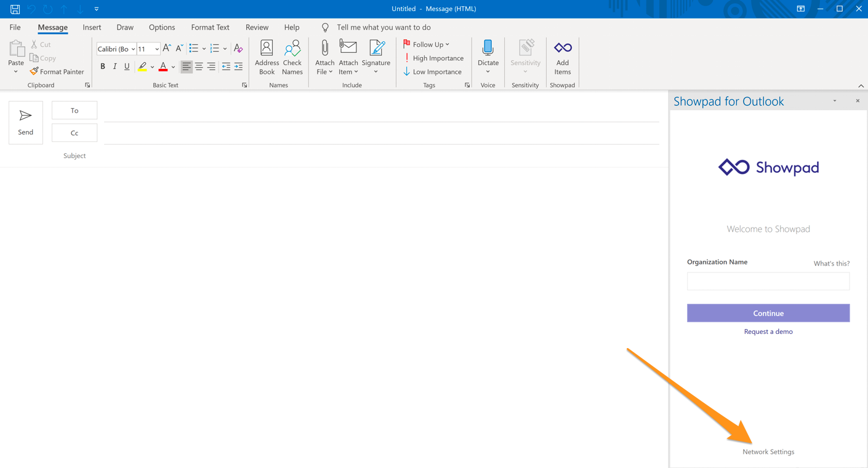Close the Showpad for Outlook pane
This screenshot has width=868, height=468.
[858, 101]
